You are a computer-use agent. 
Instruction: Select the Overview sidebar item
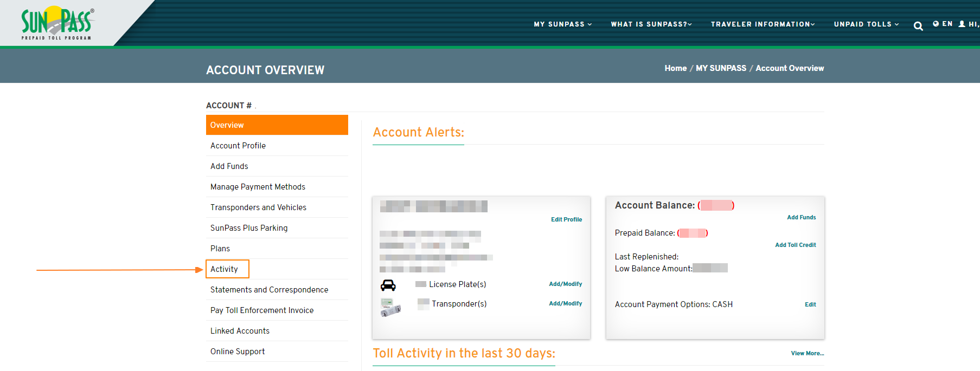[277, 125]
